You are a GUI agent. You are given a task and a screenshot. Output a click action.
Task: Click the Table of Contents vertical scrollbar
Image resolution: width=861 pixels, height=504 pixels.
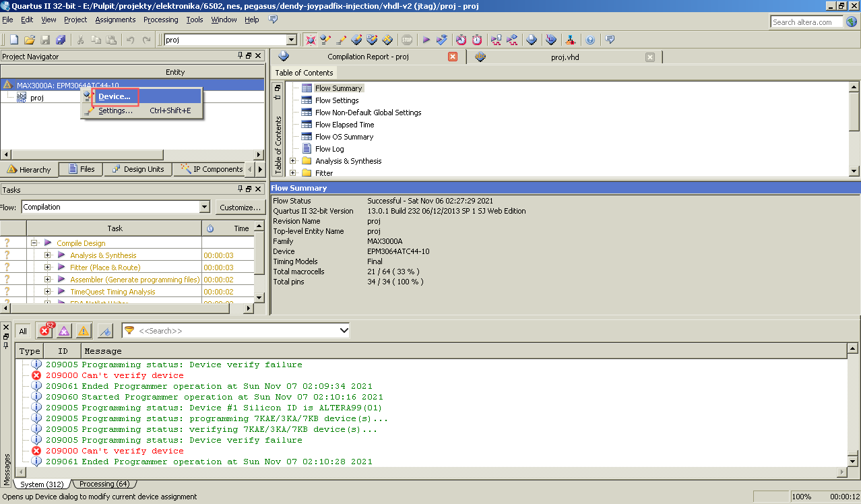pyautogui.click(x=854, y=128)
